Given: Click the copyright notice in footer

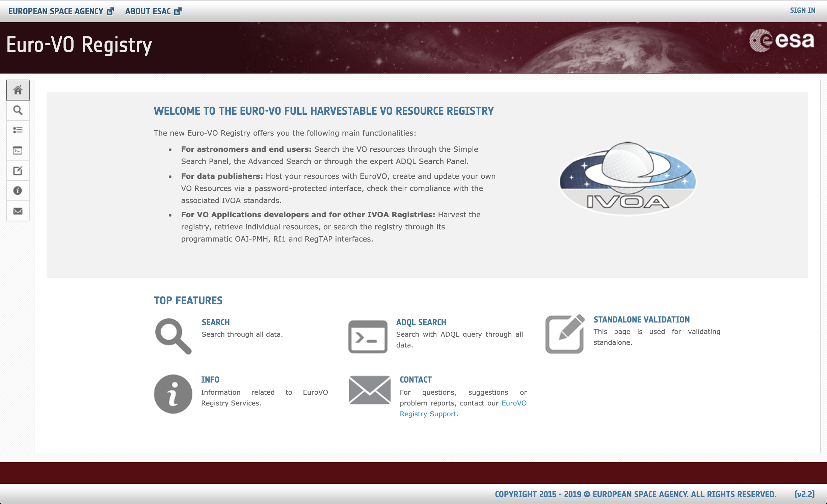Looking at the screenshot, I should click(635, 494).
